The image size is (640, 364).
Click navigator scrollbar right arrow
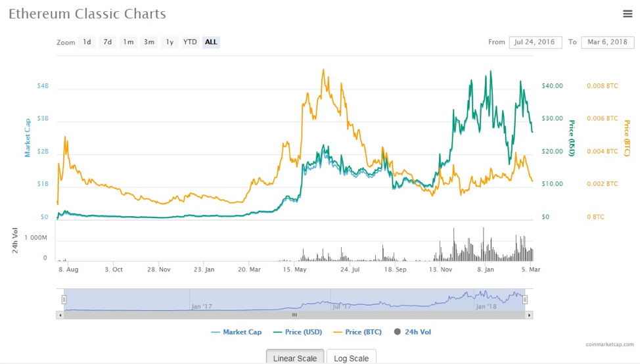point(529,315)
